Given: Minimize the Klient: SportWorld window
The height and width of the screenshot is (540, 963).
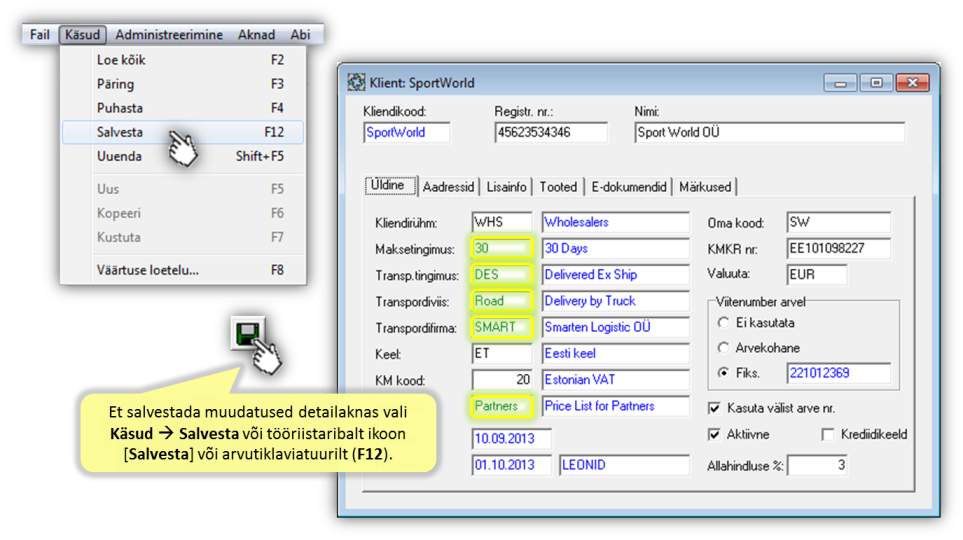Looking at the screenshot, I should 840,83.
